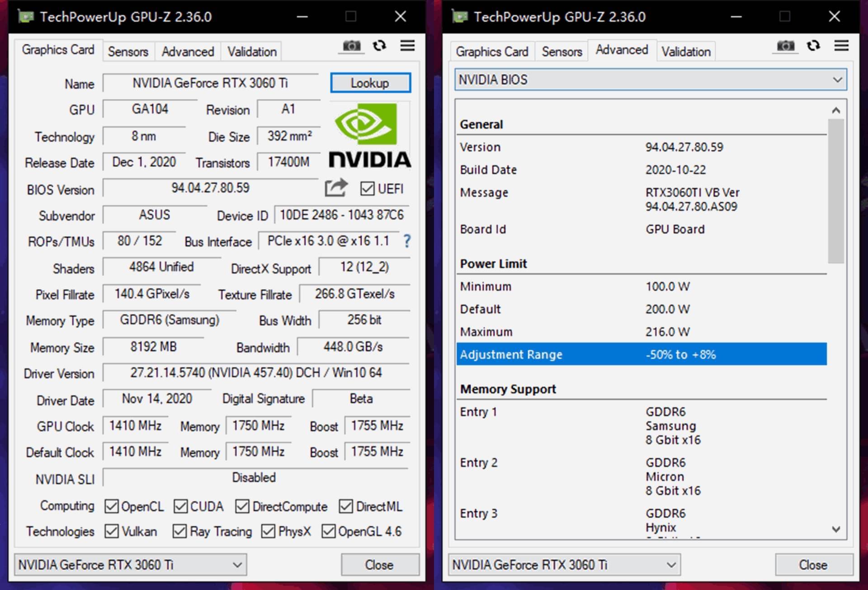Select the Board Id row GPU Board
Viewport: 868px width, 590px height.
click(x=642, y=229)
